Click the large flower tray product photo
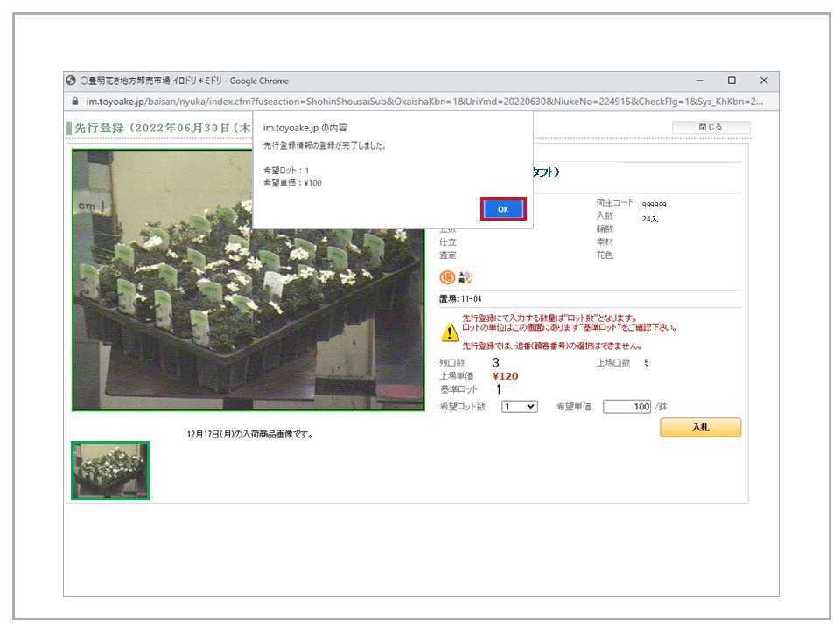This screenshot has height=630, width=840. click(248, 280)
